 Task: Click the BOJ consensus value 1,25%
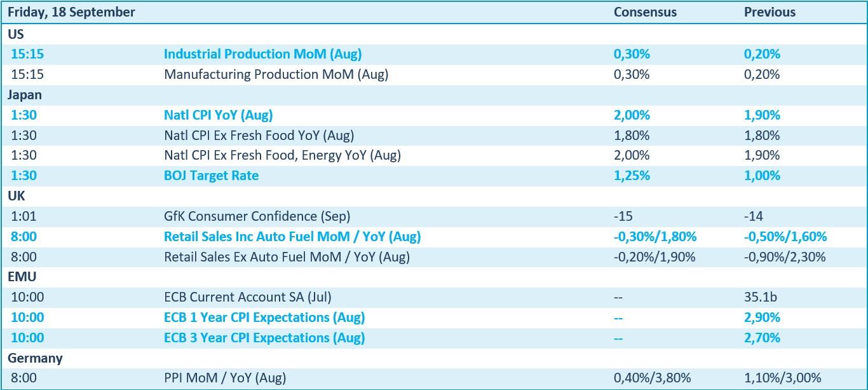coord(632,176)
